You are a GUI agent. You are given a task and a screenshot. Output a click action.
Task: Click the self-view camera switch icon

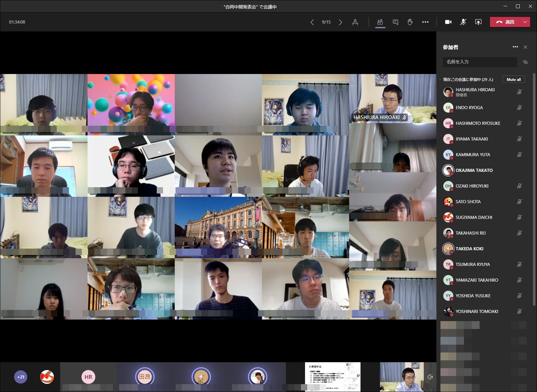click(430, 377)
